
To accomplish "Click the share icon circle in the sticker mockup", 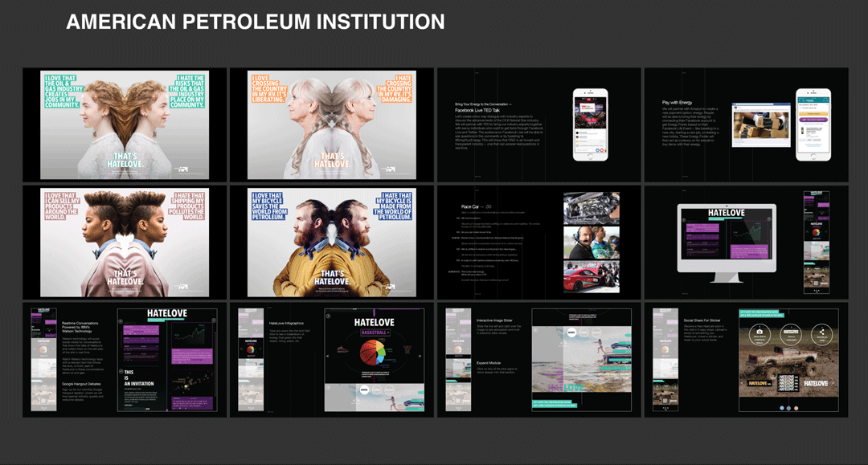I will (x=821, y=333).
